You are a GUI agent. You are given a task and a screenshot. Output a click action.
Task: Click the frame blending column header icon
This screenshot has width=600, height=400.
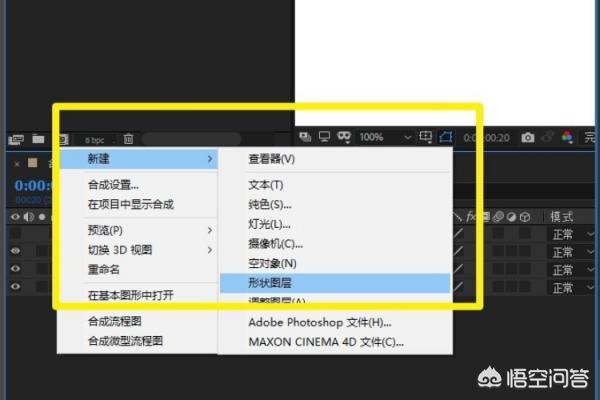[x=485, y=217]
